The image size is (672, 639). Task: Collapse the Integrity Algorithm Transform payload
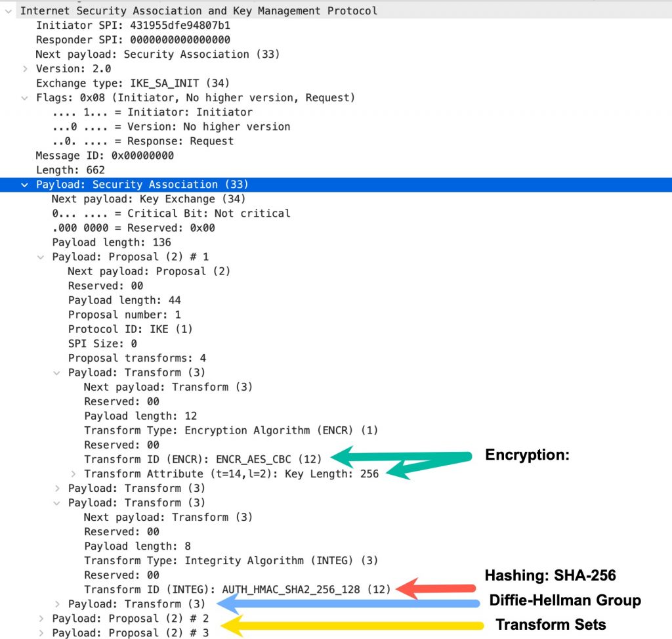56,502
